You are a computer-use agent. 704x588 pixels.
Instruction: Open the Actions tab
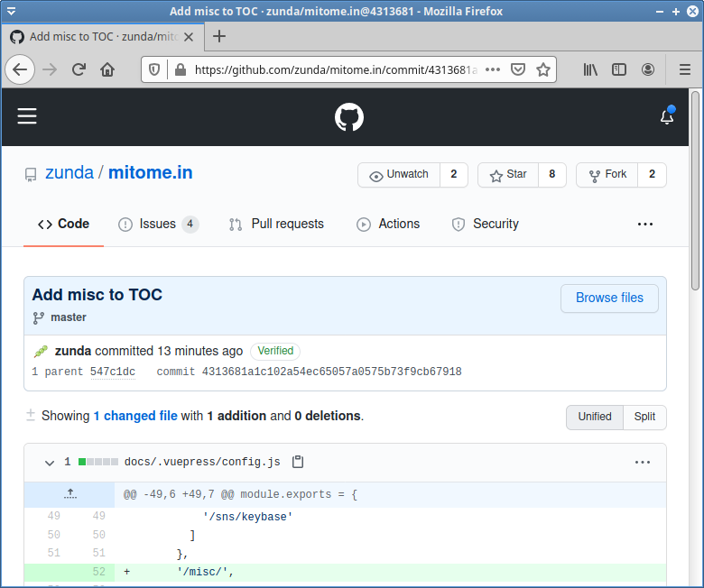388,224
